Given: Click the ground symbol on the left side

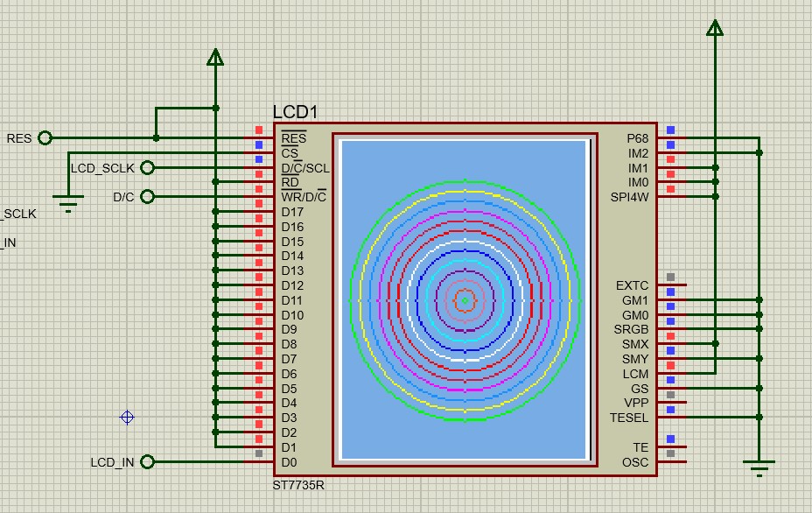Looking at the screenshot, I should click(68, 207).
